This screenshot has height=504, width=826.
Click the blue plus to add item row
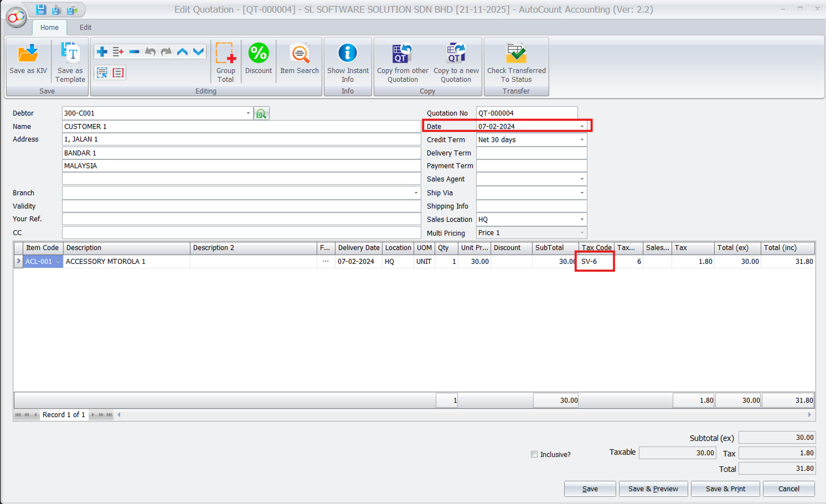pos(102,51)
